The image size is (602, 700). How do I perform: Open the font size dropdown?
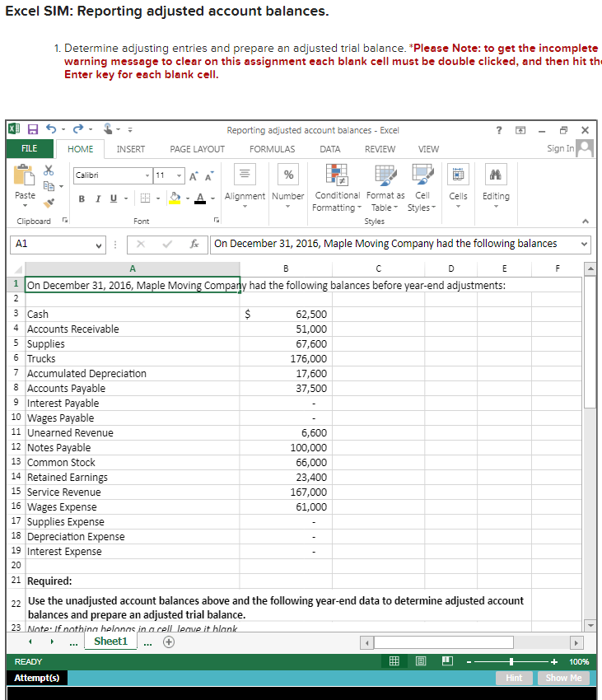(179, 175)
